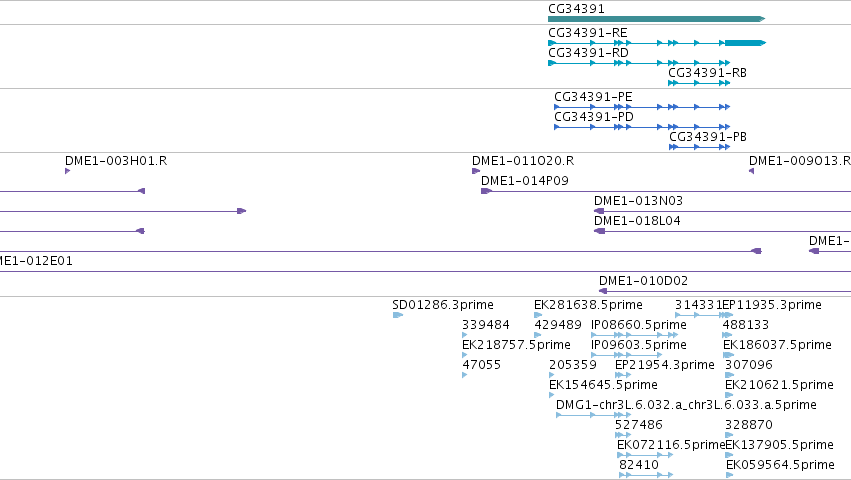The height and width of the screenshot is (480, 851).
Task: Click the CG34391-PB protein label
Action: (708, 137)
